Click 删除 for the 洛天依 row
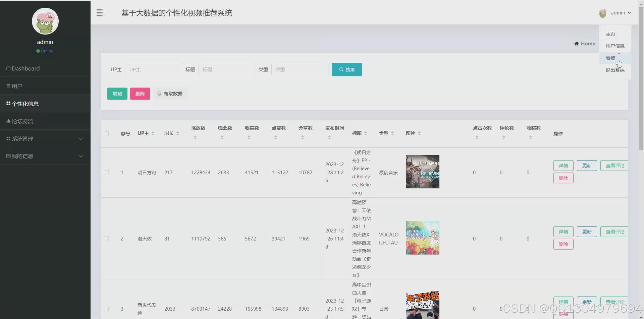This screenshot has height=319, width=644. [x=563, y=244]
